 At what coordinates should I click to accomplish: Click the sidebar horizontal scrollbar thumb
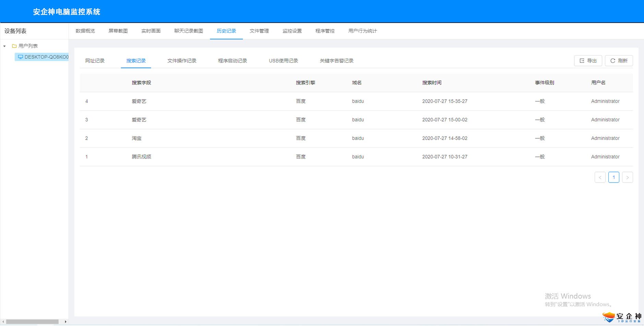pos(32,322)
